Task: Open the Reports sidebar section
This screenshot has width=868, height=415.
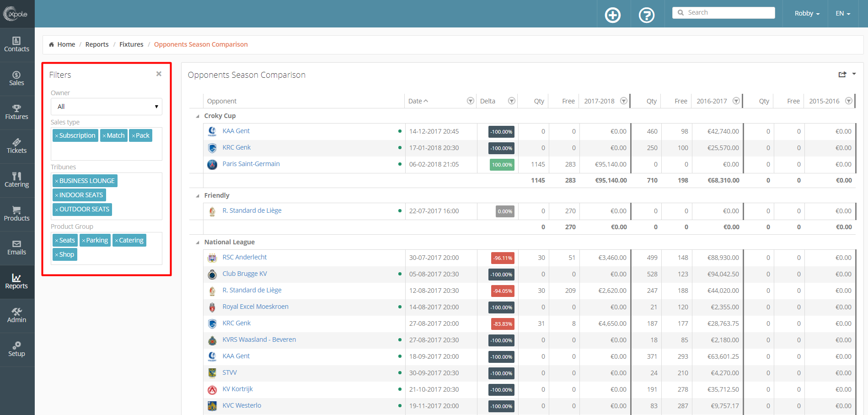Action: coord(17,282)
